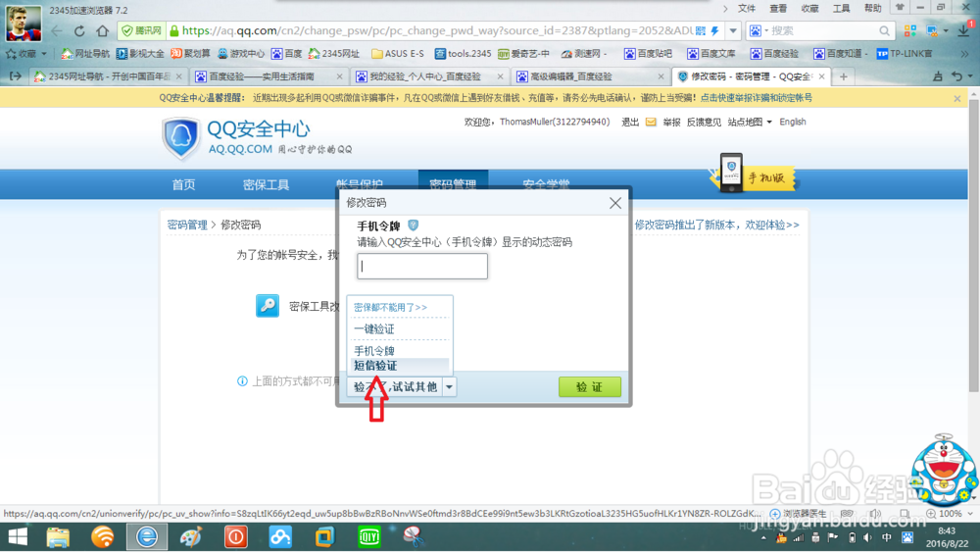
Task: Close the 修改密码 QQ安全 tab
Action: pos(821,76)
